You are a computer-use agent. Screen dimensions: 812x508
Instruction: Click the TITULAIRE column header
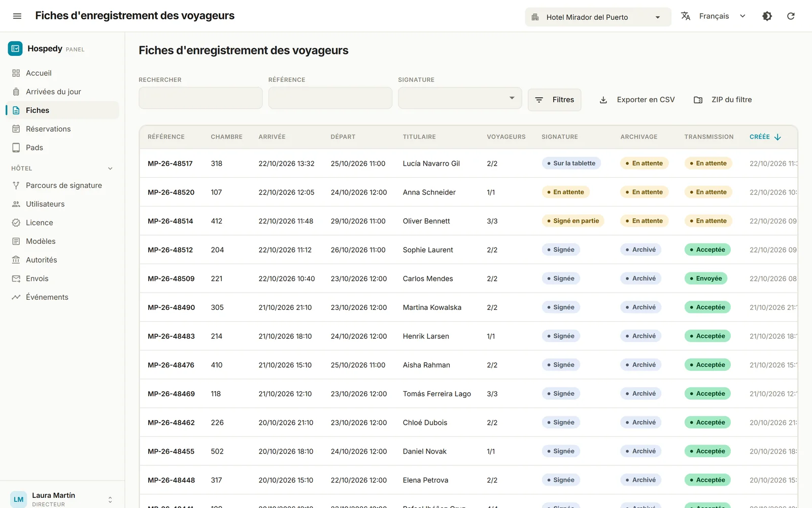[419, 137]
